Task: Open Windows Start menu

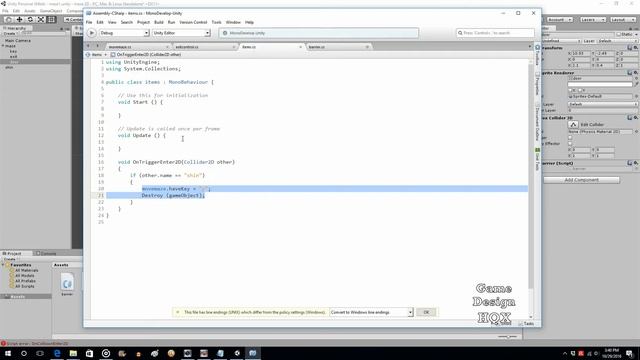Action: click(8, 353)
